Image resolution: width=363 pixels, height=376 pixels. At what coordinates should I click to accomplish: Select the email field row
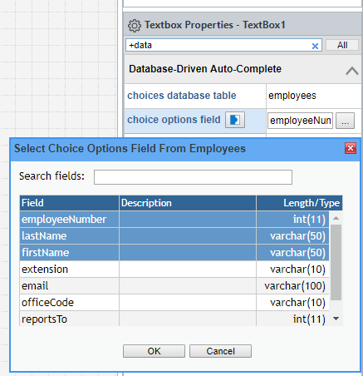(174, 286)
